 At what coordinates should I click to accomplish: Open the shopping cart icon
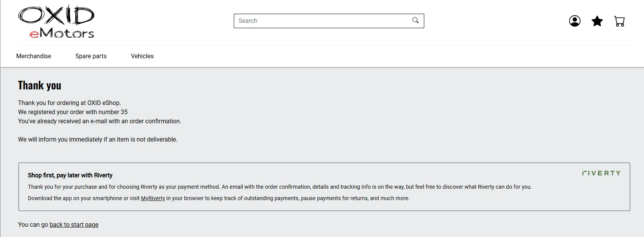619,21
